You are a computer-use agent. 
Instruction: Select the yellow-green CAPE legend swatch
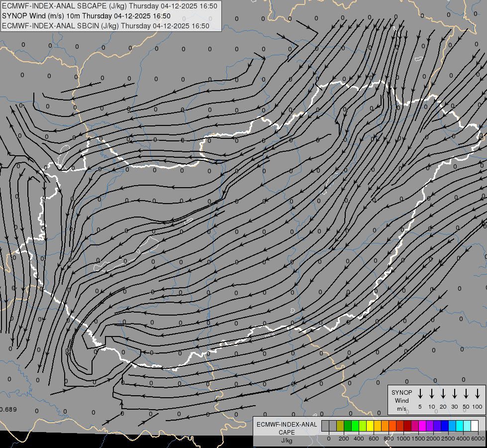[x=363, y=426]
